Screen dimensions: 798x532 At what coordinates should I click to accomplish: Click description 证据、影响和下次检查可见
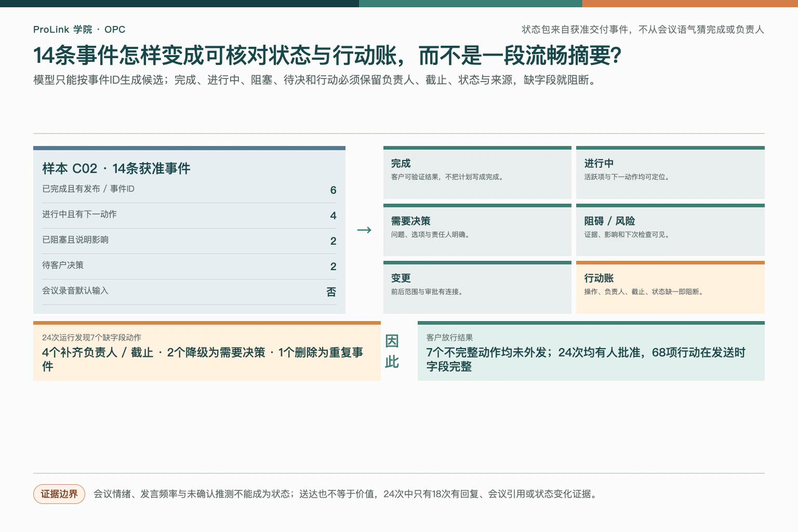tap(628, 235)
